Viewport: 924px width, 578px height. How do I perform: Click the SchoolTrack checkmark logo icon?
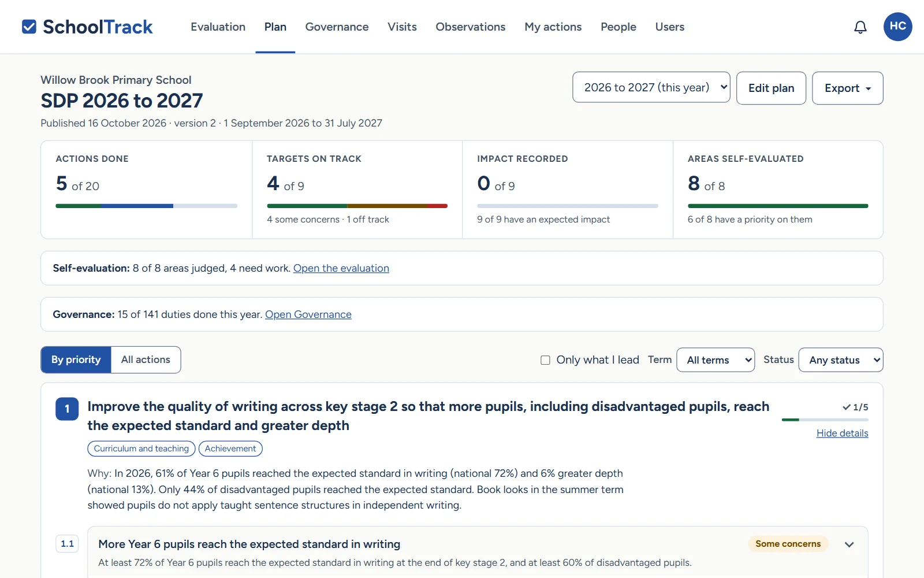(29, 27)
